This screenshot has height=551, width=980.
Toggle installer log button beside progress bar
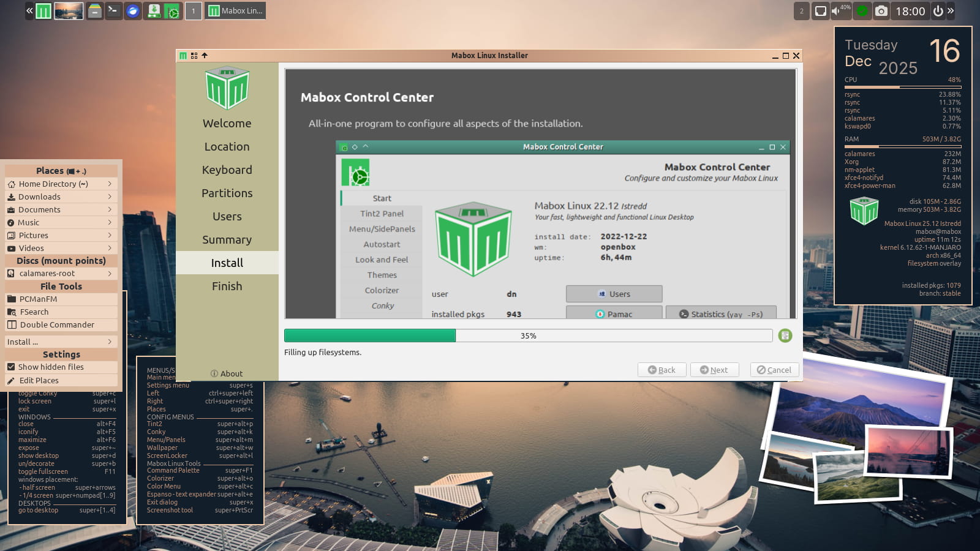(x=785, y=335)
